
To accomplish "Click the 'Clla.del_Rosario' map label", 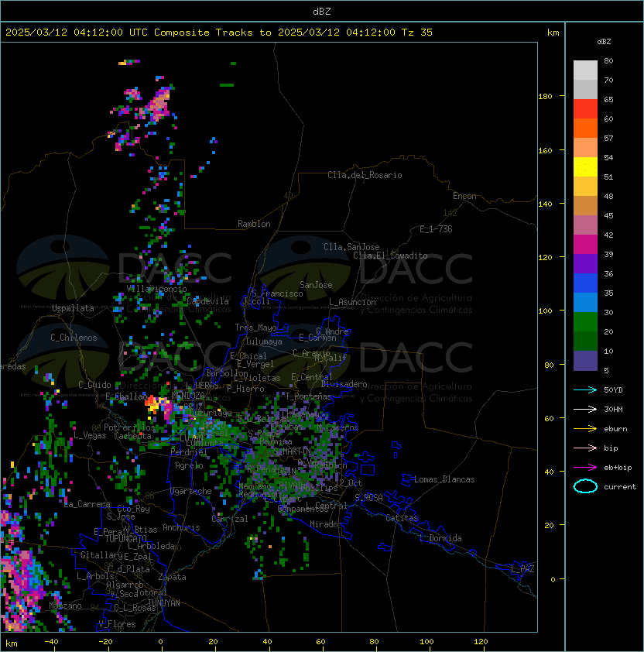I will point(365,175).
